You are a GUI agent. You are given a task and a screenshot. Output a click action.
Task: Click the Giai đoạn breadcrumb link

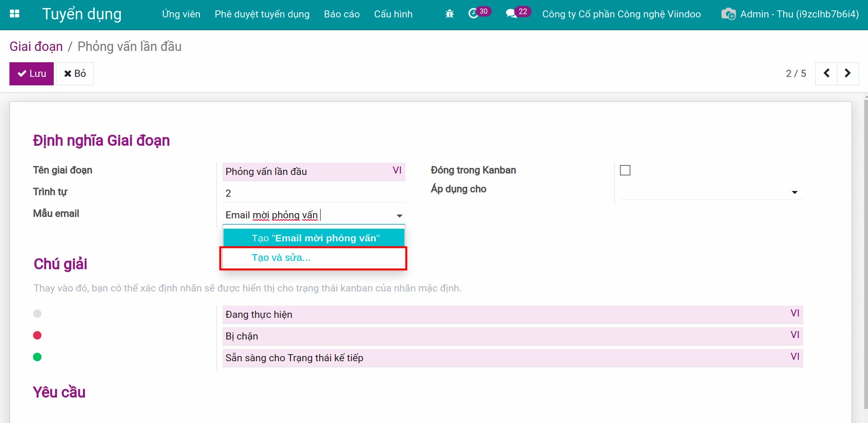[36, 47]
